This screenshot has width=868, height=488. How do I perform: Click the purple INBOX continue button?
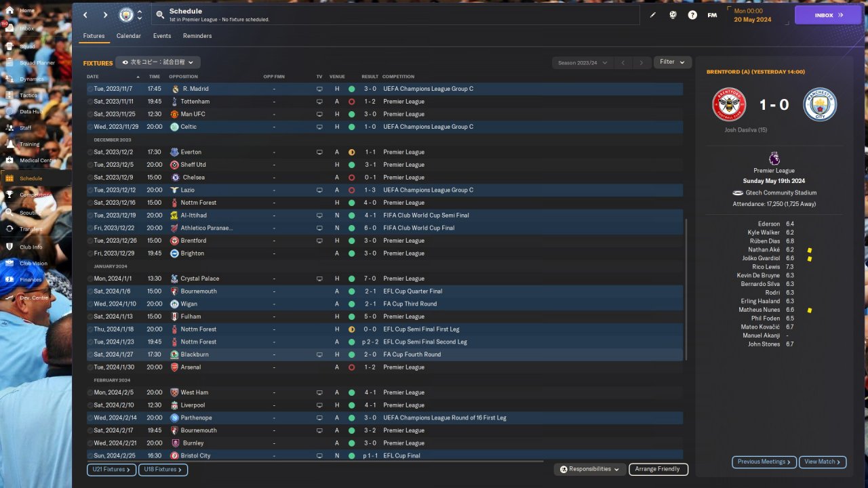point(827,15)
